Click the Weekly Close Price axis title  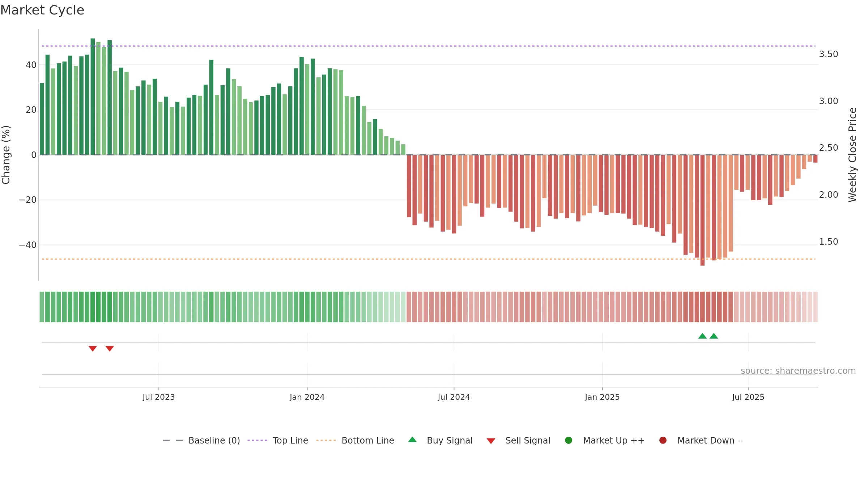pos(852,155)
